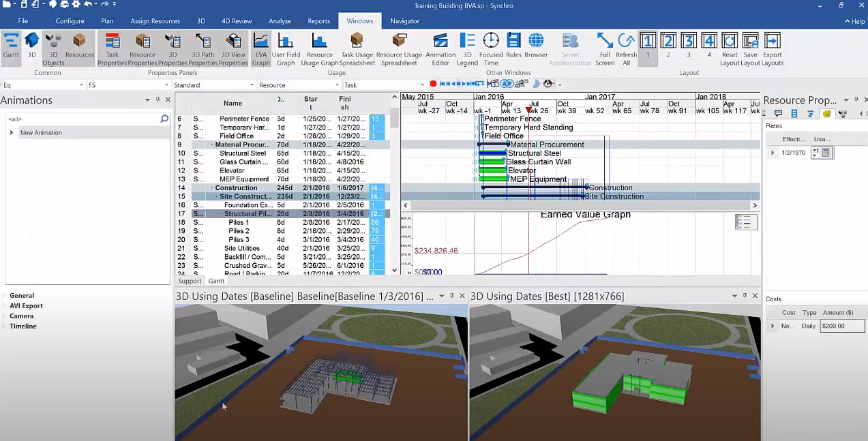Open the Gantt window

click(11, 48)
